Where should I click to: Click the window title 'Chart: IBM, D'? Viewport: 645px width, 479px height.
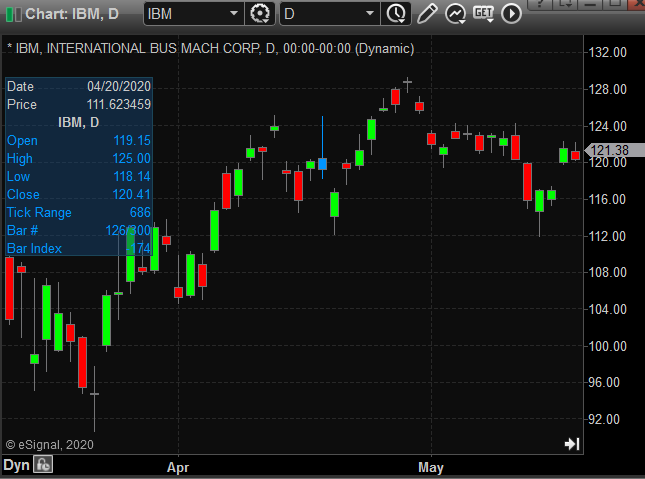(72, 14)
